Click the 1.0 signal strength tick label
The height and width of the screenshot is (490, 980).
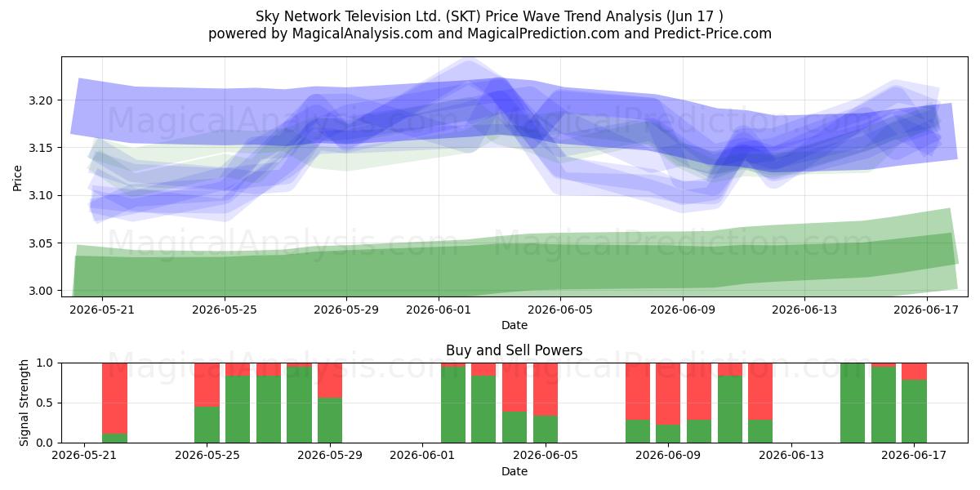(x=46, y=363)
